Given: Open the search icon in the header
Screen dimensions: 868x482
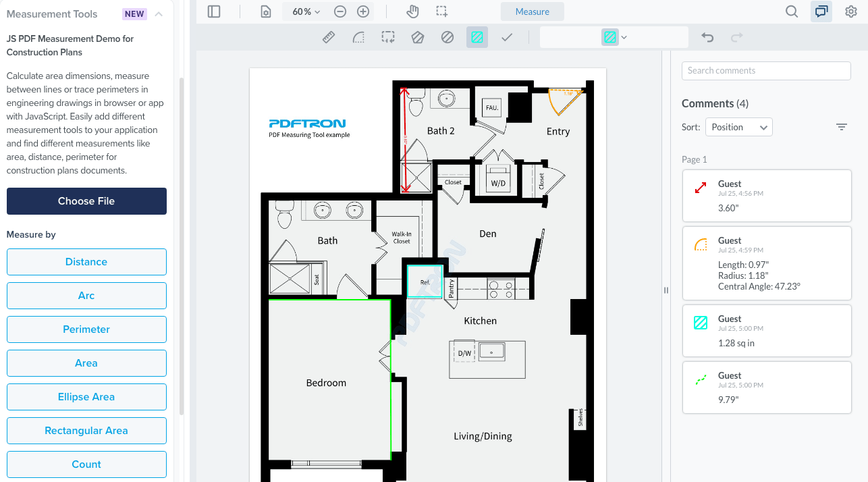Looking at the screenshot, I should point(791,11).
